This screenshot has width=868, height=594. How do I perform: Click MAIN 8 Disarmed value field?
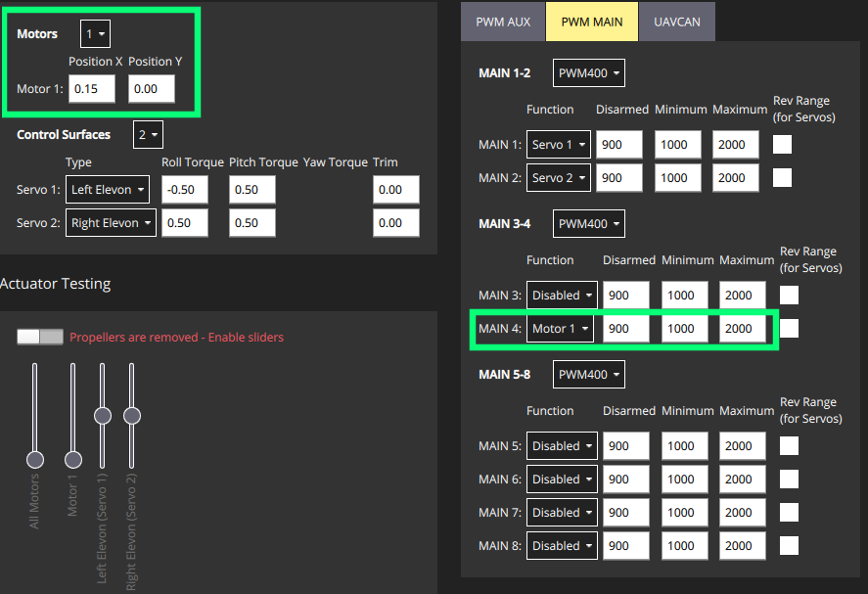pyautogui.click(x=626, y=545)
